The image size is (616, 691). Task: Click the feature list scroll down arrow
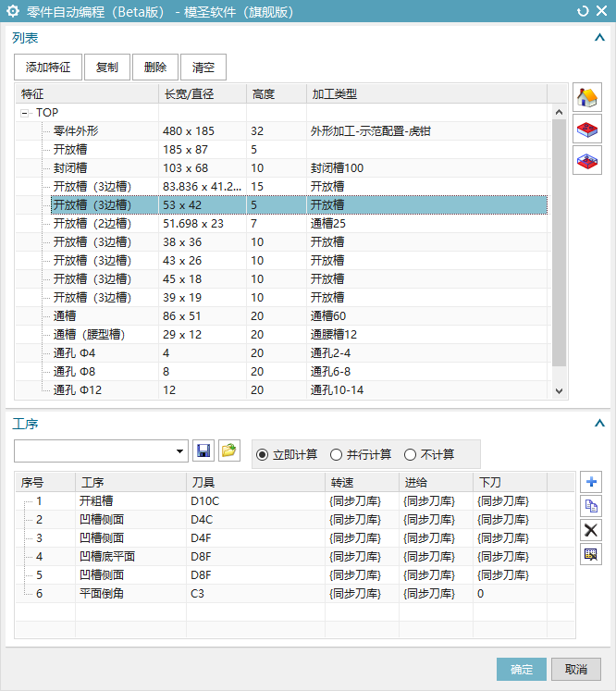pos(560,391)
